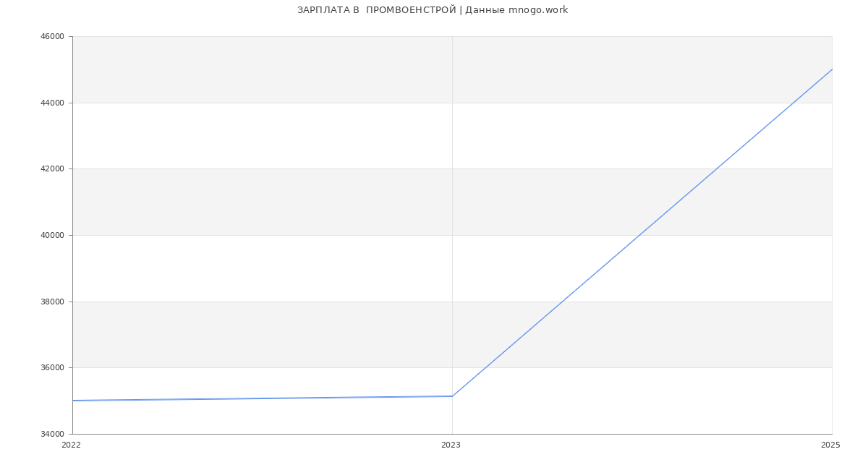Click the line's 2022 starting data point
The height and width of the screenshot is (470, 868).
[73, 401]
